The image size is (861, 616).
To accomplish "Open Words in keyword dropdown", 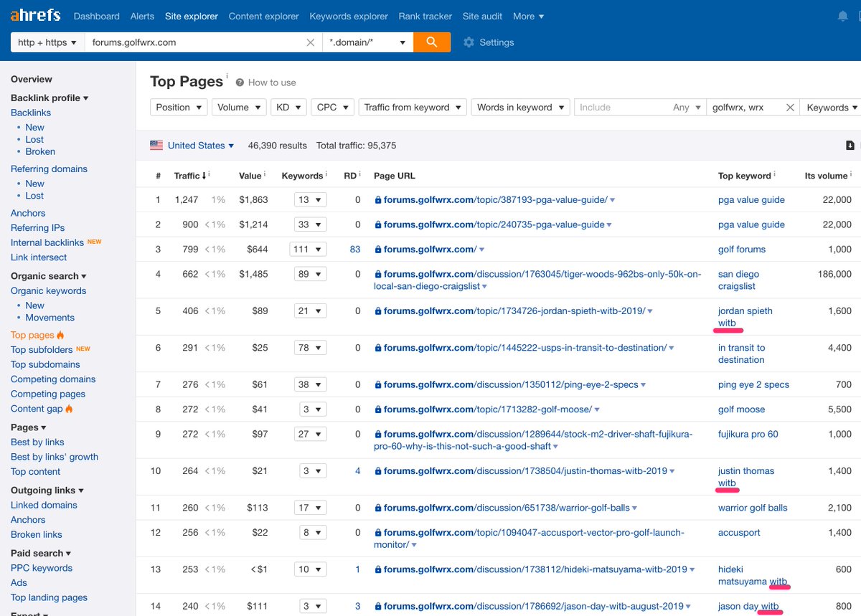I will tap(521, 108).
